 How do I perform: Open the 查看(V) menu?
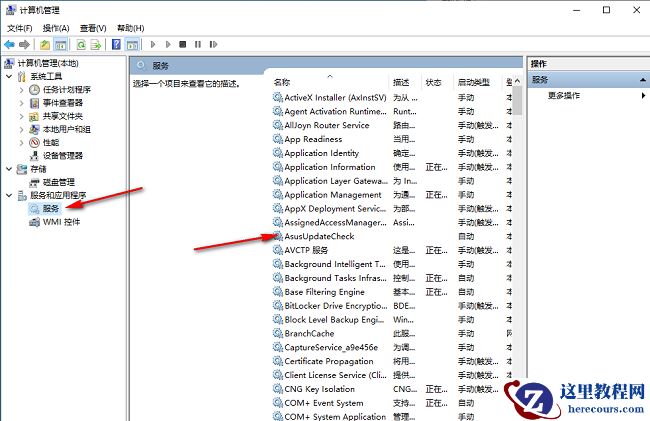click(93, 28)
